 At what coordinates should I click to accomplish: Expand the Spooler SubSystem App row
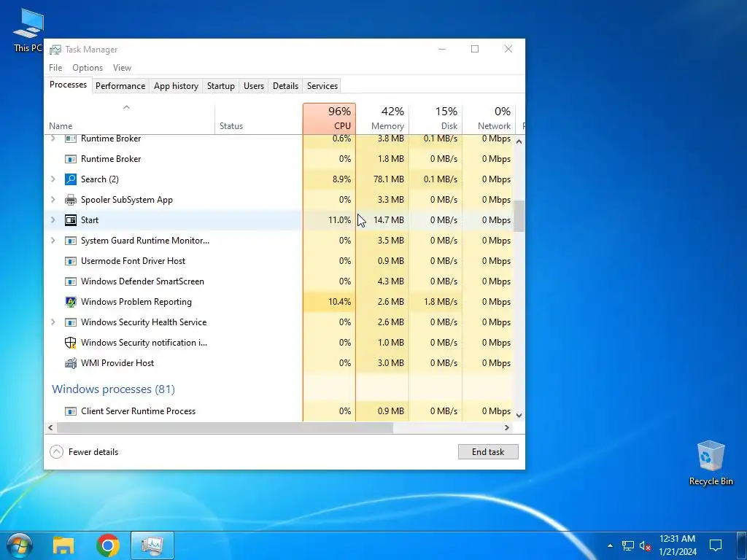53,200
